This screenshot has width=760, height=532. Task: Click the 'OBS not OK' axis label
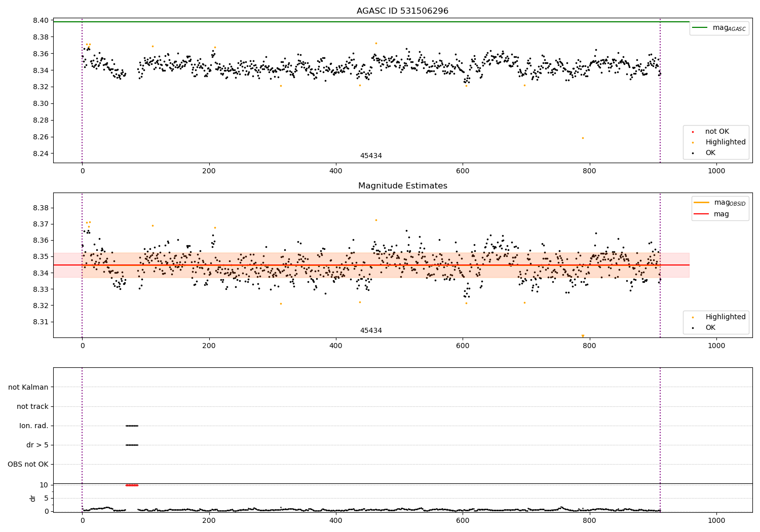click(28, 465)
